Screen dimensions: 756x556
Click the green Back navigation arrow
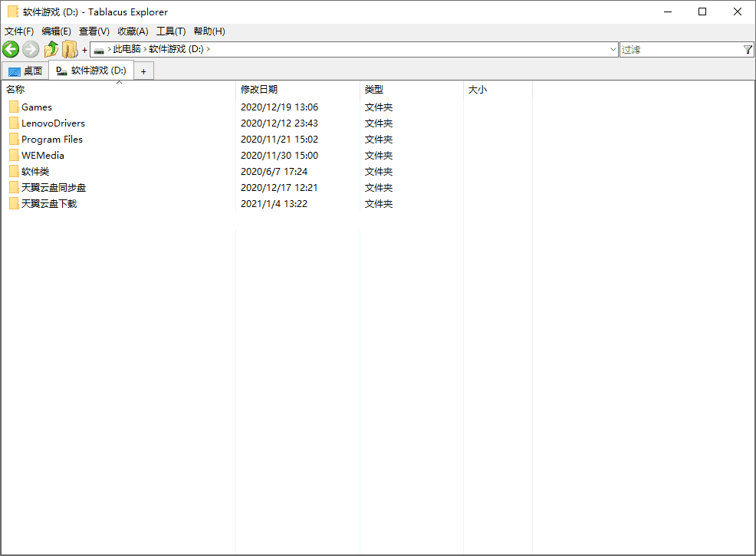tap(11, 49)
